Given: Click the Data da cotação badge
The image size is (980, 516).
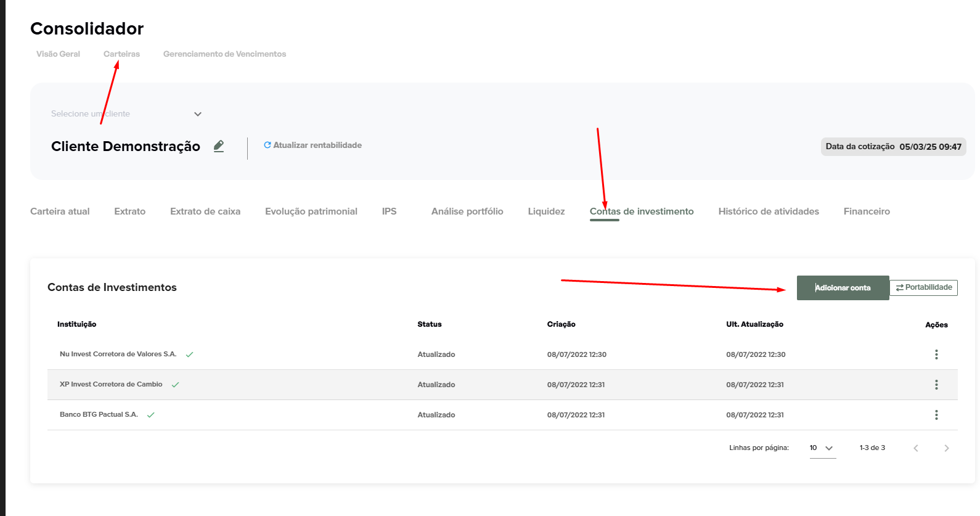Looking at the screenshot, I should (892, 147).
